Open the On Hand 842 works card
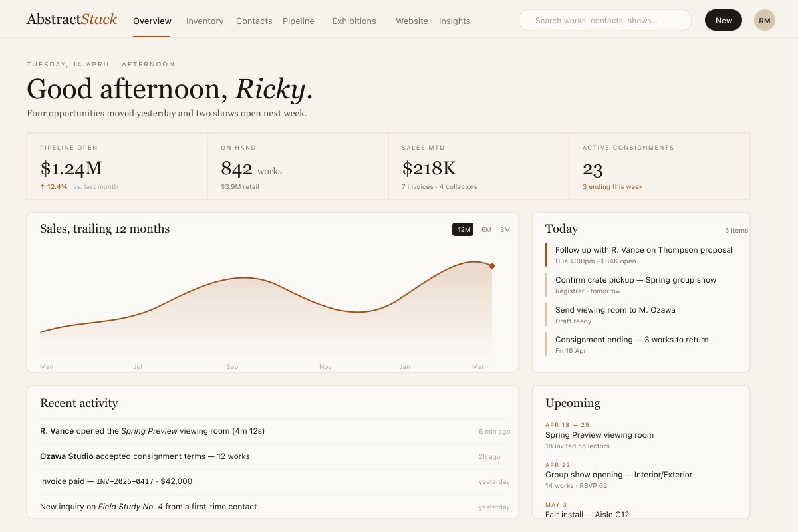 [298, 166]
